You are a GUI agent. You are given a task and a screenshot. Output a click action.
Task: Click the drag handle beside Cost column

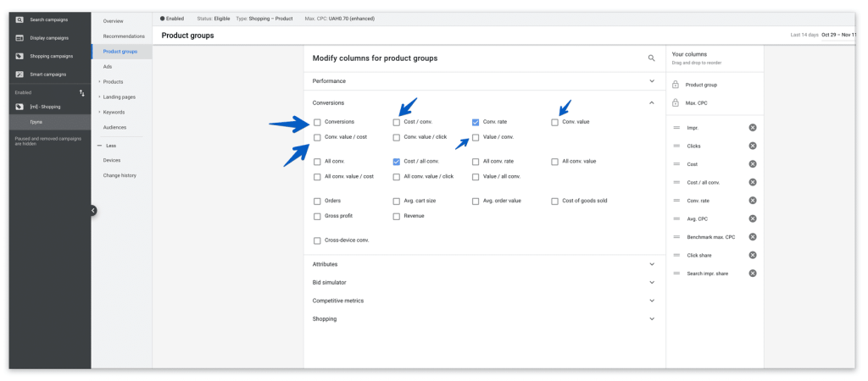676,164
